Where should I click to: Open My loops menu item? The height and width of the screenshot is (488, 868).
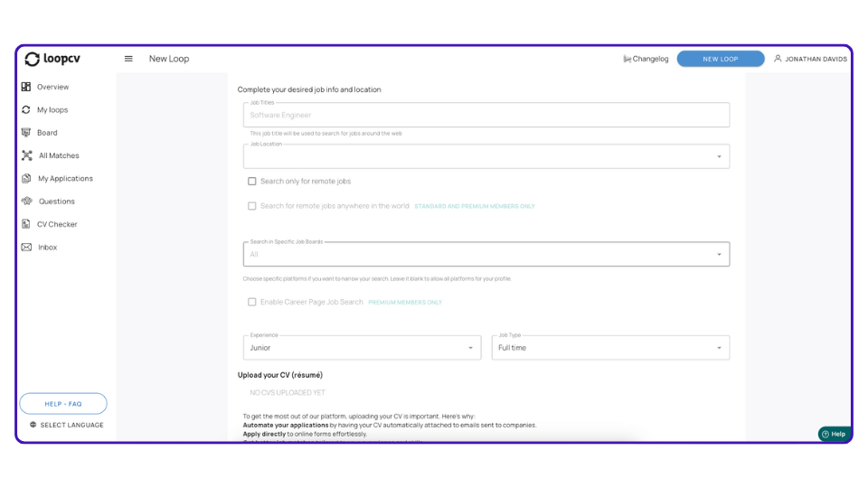(52, 109)
